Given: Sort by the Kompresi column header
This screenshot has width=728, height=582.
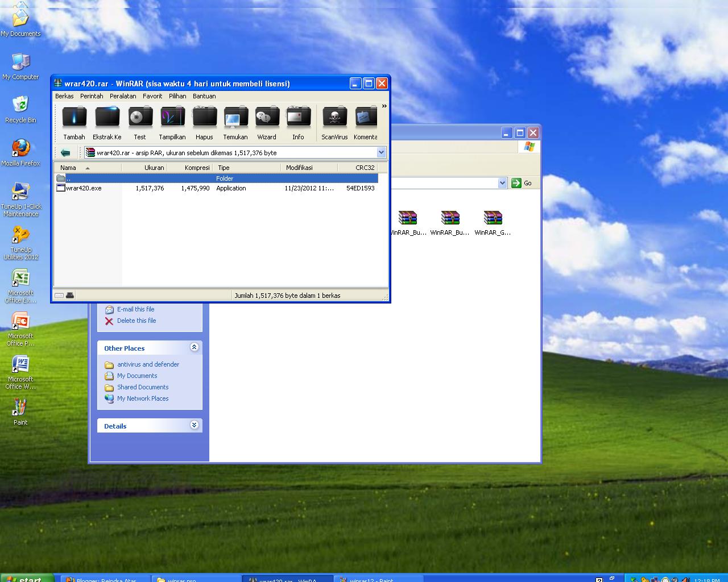Looking at the screenshot, I should tap(189, 168).
